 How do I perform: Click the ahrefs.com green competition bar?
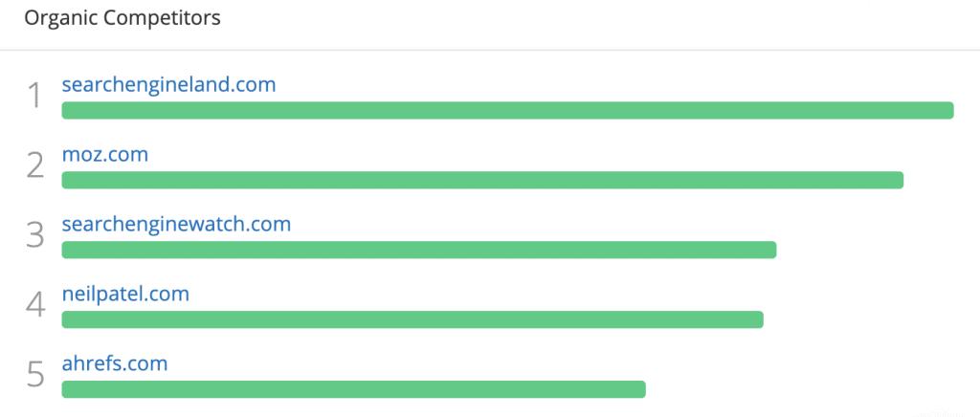click(354, 389)
